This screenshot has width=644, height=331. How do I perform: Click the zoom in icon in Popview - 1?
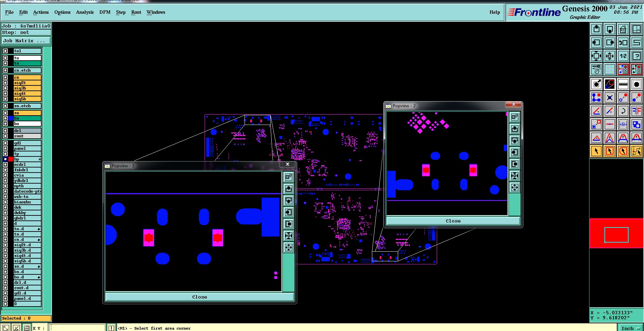click(x=288, y=236)
